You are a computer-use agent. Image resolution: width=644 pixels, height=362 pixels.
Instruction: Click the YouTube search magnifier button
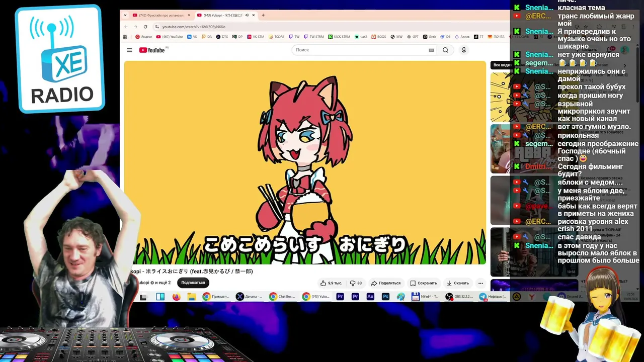[445, 50]
